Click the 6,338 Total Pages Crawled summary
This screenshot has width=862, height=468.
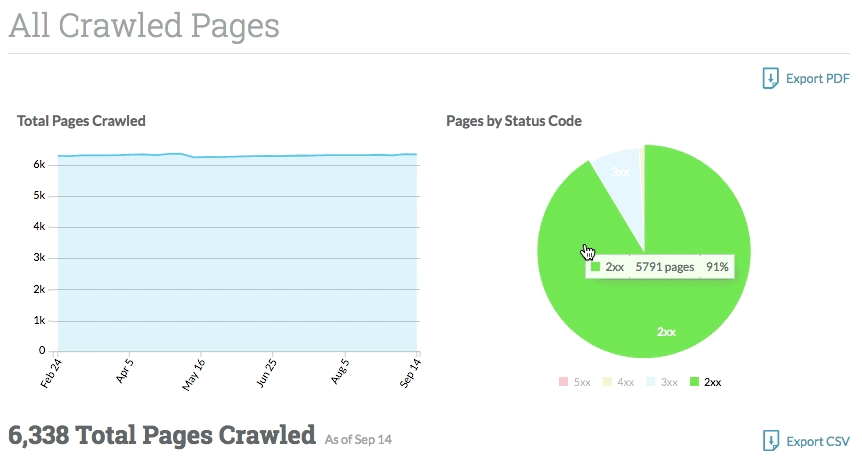[162, 435]
